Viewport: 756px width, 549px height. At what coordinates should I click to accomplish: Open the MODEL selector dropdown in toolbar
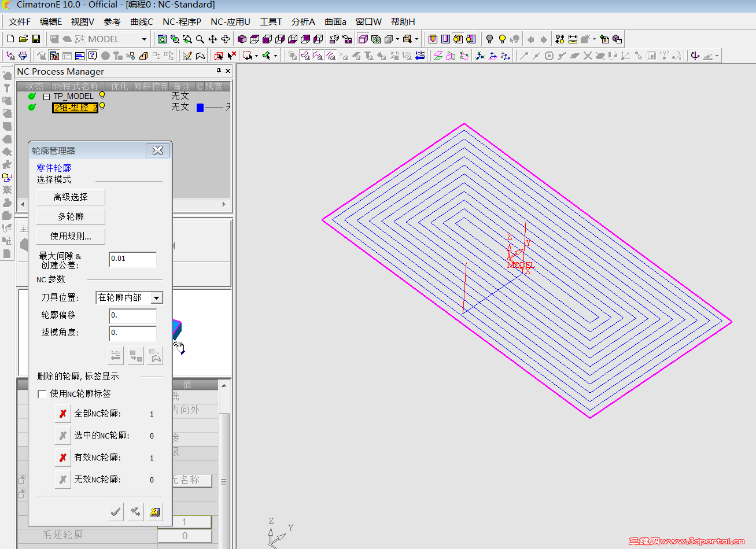point(144,39)
